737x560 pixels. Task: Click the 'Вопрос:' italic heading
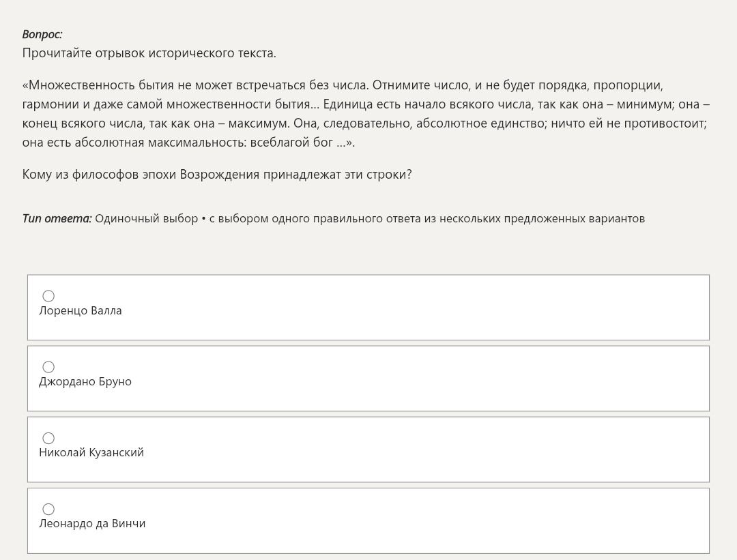[42, 34]
